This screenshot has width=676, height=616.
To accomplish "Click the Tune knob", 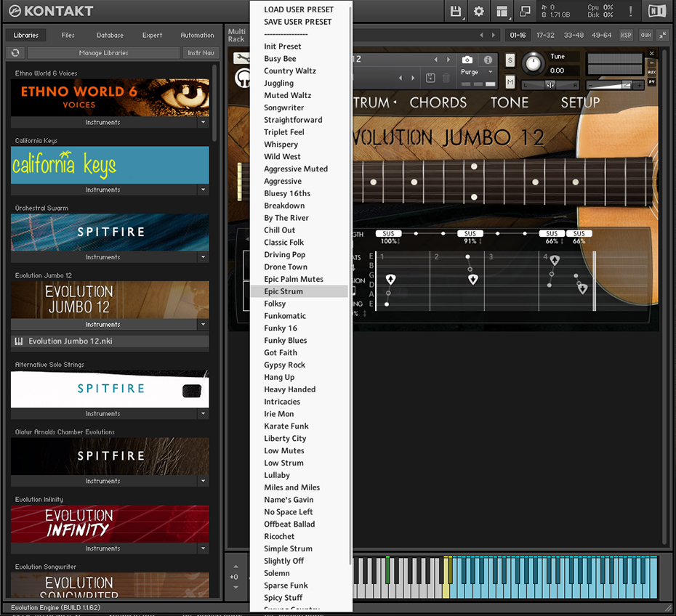I will point(534,63).
